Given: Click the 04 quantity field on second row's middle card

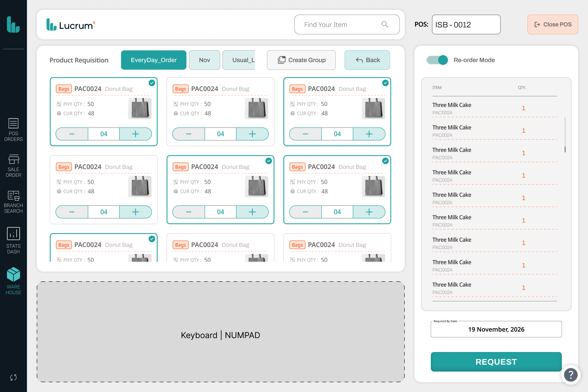Looking at the screenshot, I should [x=220, y=212].
